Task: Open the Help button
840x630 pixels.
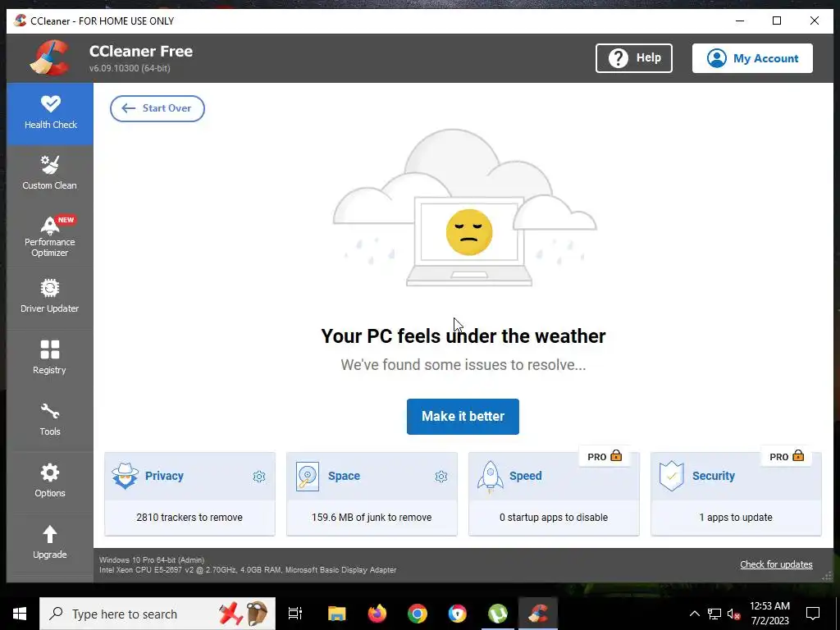Action: click(634, 58)
